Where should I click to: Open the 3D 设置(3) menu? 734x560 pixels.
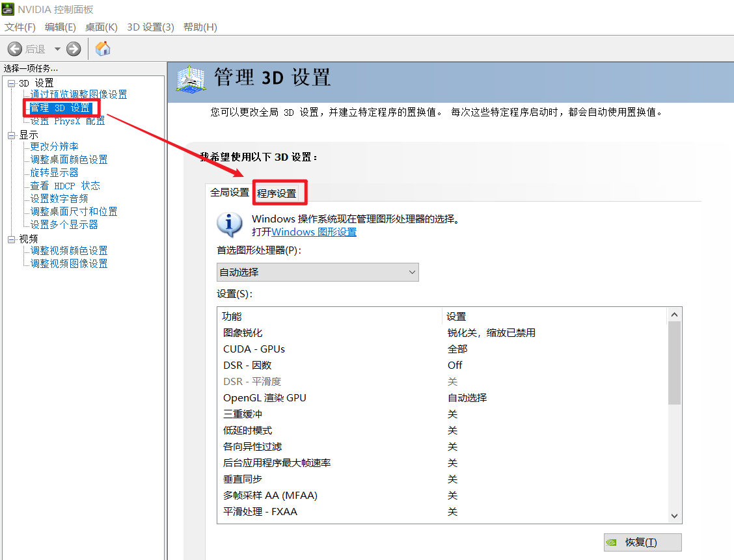pos(150,27)
